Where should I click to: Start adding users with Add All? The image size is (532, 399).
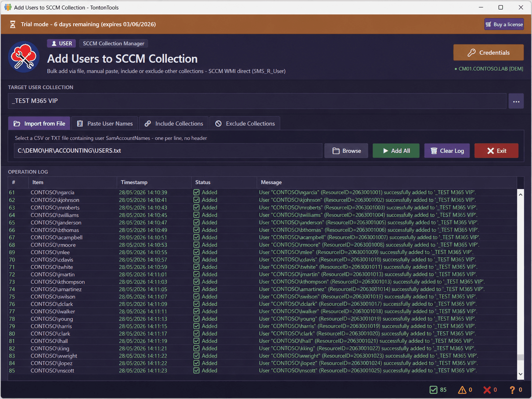pos(396,151)
